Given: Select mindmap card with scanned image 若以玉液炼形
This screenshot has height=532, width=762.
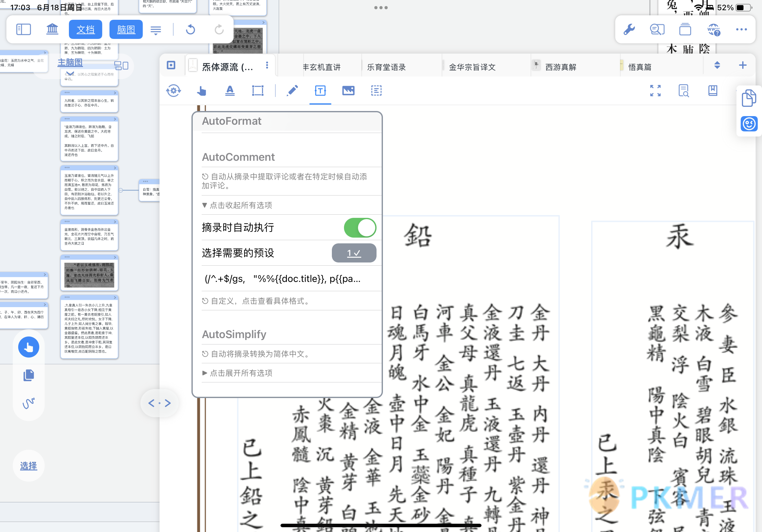Looking at the screenshot, I should (x=89, y=273).
